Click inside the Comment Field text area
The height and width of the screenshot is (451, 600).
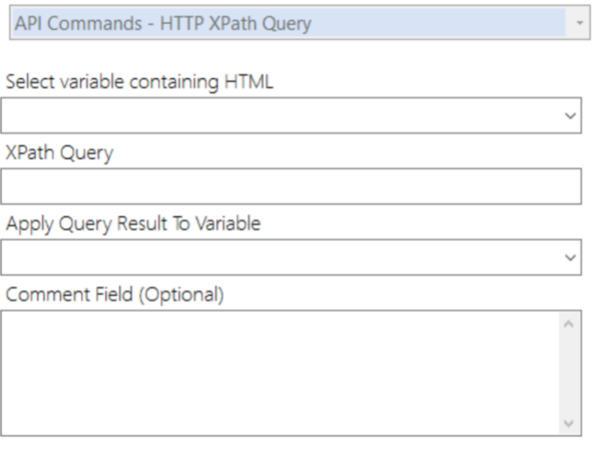point(280,373)
